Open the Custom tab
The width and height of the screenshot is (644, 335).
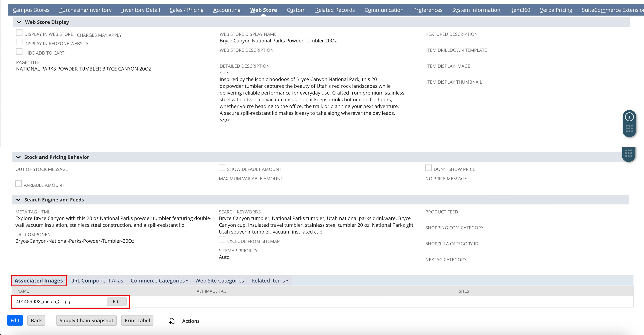[x=296, y=10]
